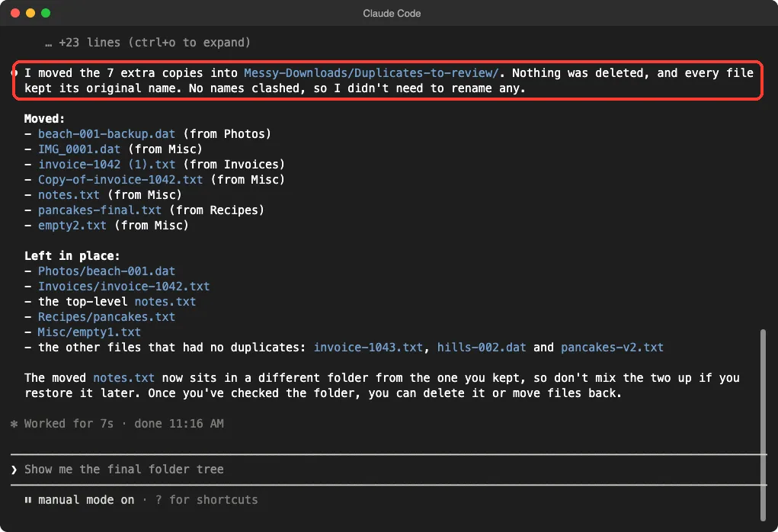The image size is (778, 532).
Task: Click Copy-of-invoice-1042.txt in the Moved list
Action: click(x=120, y=180)
